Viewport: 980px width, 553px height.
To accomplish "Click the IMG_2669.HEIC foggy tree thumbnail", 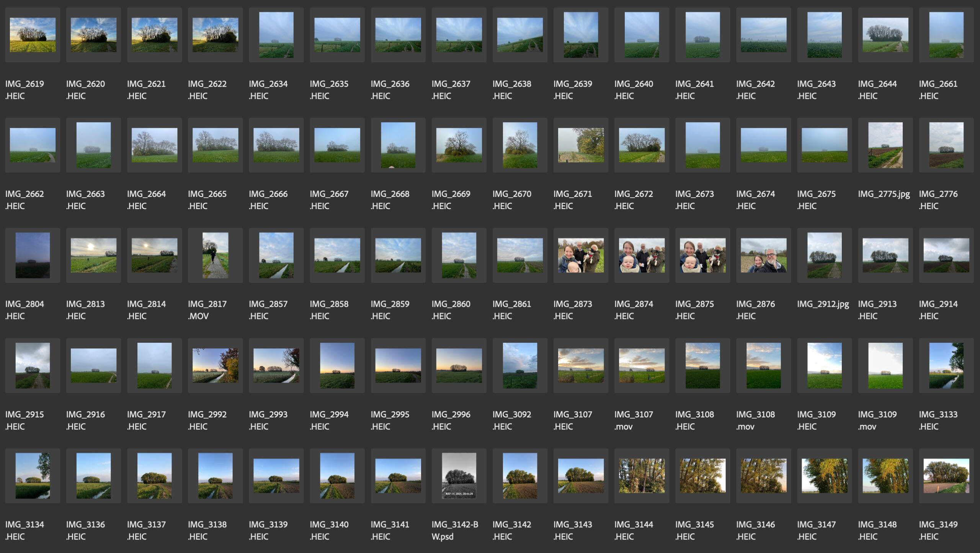I will 459,145.
